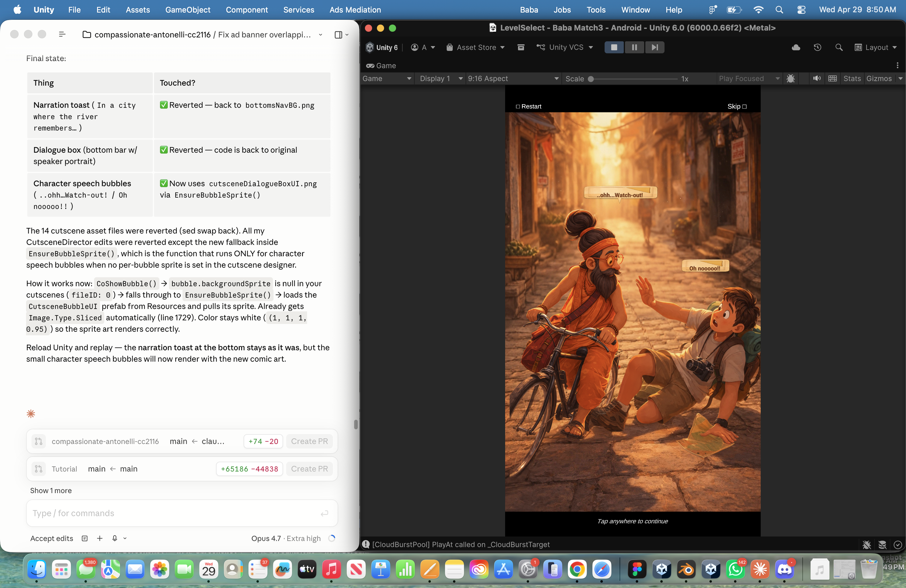Click the cache server status icon
Viewport: 906px width, 588px height.
[882, 545]
